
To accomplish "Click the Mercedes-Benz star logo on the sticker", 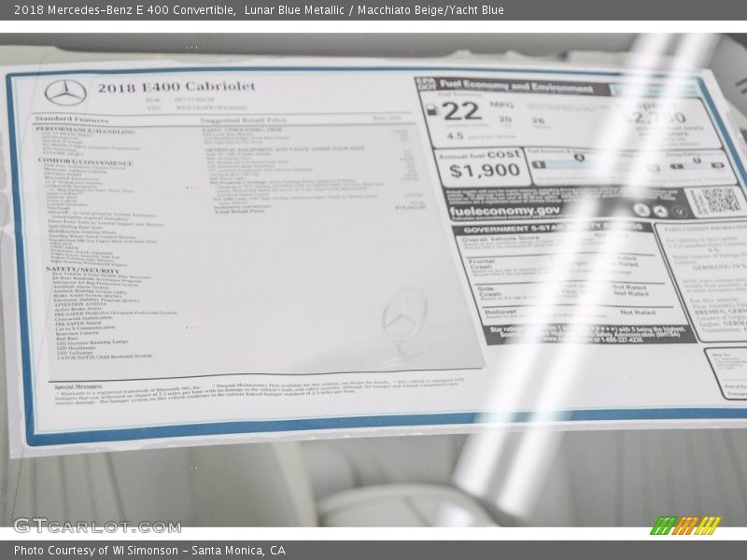I will 65,92.
